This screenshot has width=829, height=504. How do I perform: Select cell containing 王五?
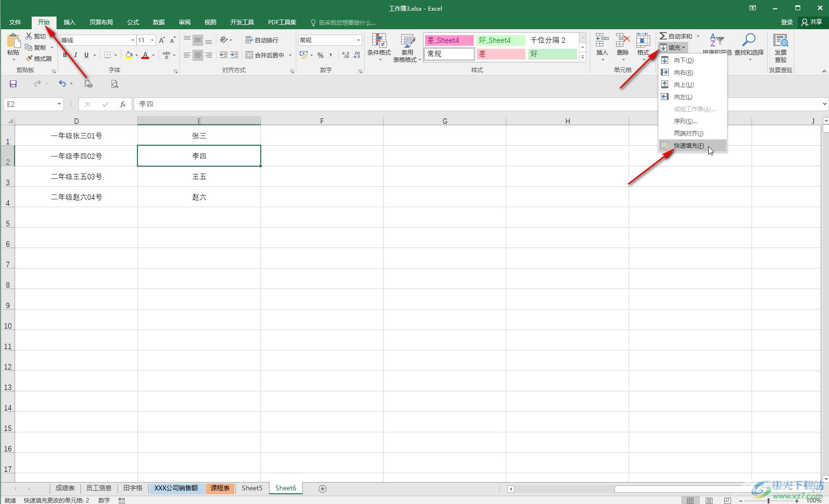(x=199, y=176)
